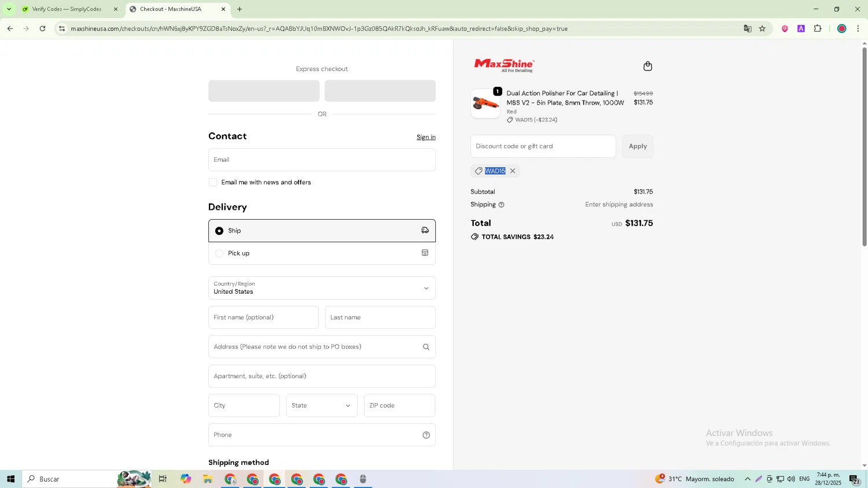
Task: Click the Apply discount button
Action: click(x=638, y=146)
